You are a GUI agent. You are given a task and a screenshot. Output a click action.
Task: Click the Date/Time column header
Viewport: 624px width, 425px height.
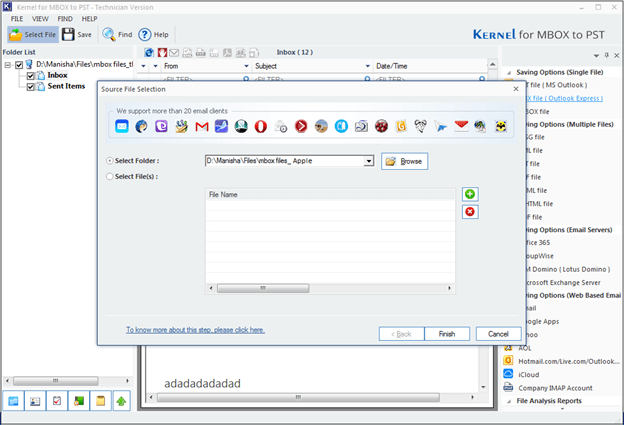coord(430,66)
